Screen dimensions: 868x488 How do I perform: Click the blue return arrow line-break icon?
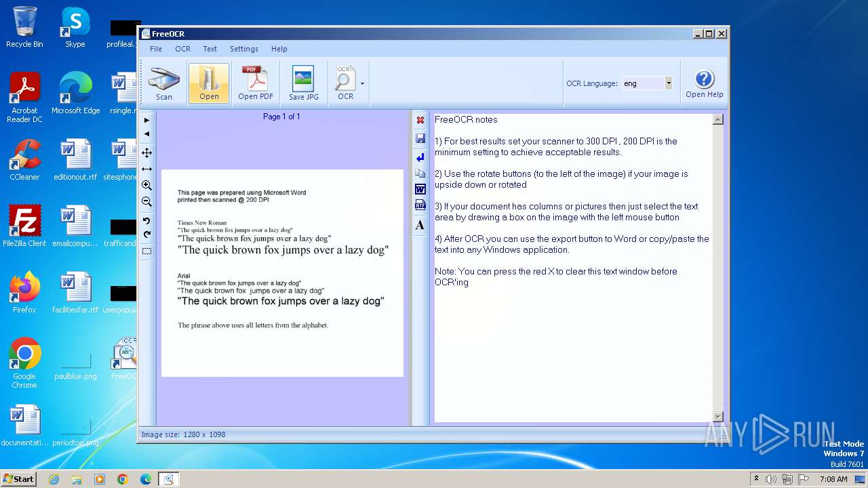(420, 157)
